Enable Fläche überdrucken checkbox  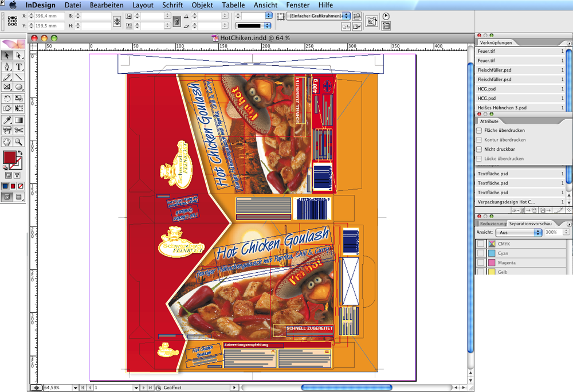(480, 131)
